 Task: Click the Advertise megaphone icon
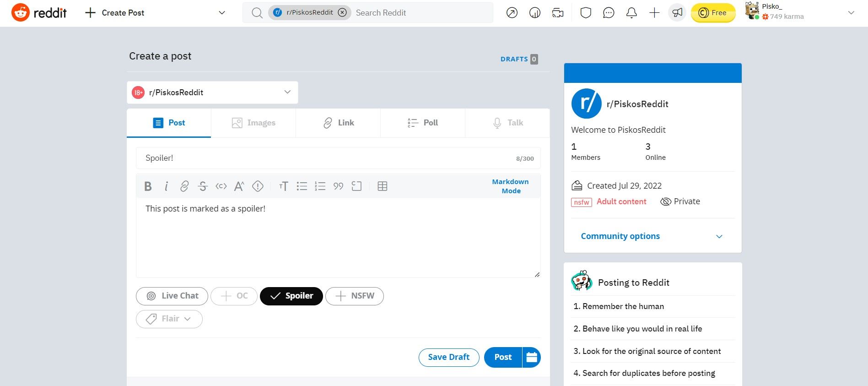[x=677, y=13]
